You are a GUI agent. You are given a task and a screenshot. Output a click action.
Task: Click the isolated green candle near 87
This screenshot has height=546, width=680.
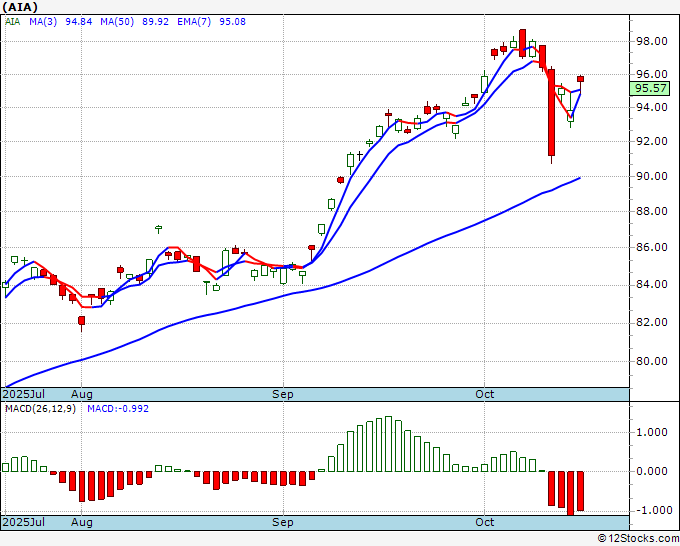(x=159, y=228)
